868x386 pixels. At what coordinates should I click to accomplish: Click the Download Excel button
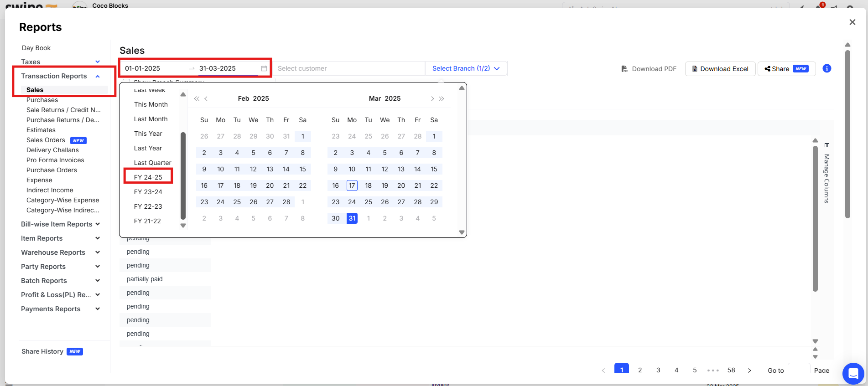click(x=720, y=69)
